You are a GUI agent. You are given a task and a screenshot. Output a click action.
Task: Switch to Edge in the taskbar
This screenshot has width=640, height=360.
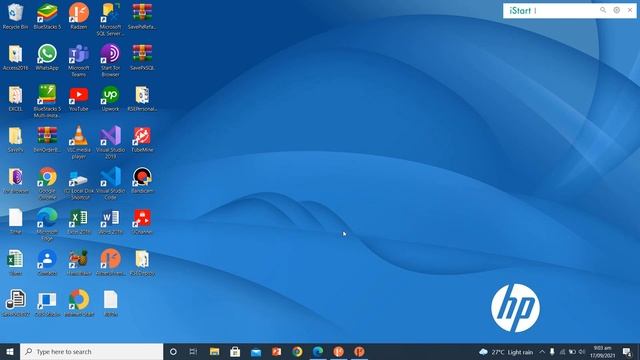[x=318, y=351]
